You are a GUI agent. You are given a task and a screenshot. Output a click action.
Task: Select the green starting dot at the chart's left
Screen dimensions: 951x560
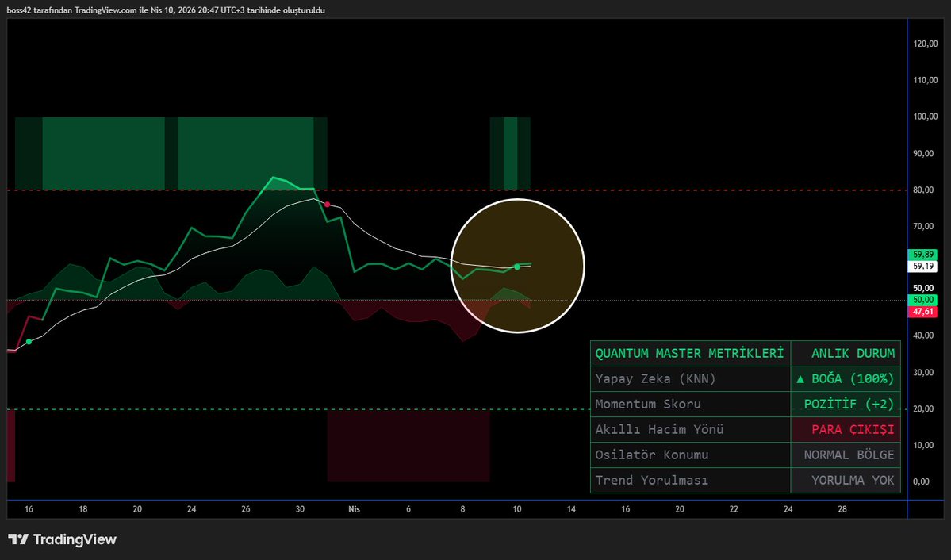29,341
